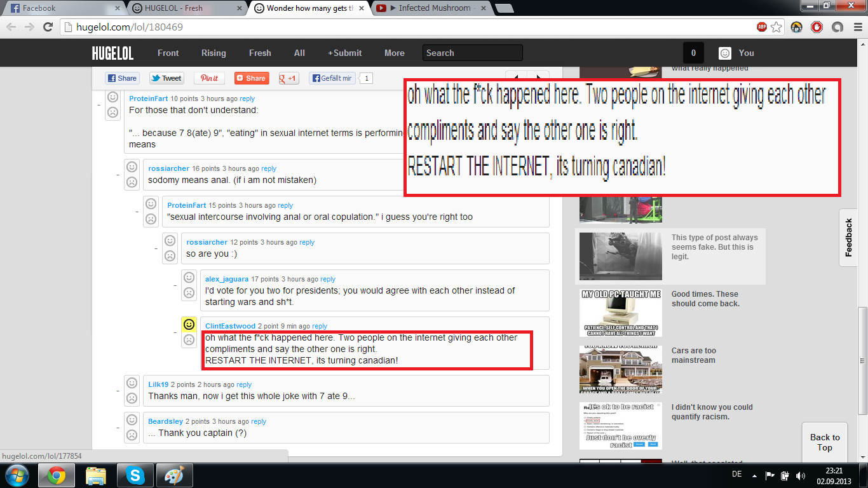
Task: Open the Front menu item
Action: pos(168,53)
